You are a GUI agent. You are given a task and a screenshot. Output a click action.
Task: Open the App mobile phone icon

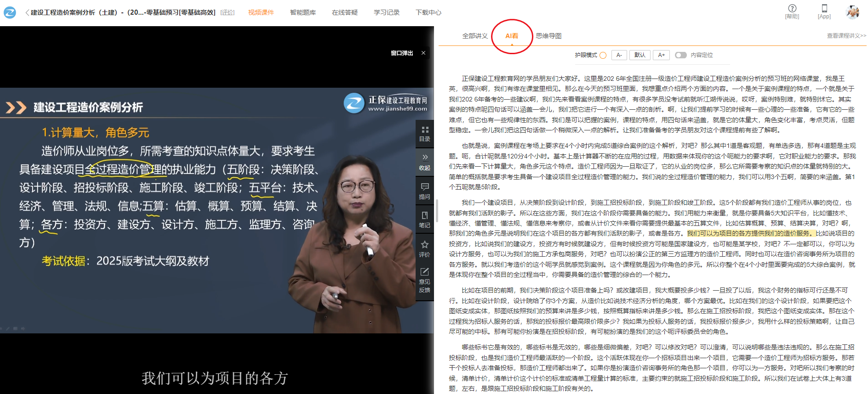[x=824, y=9]
